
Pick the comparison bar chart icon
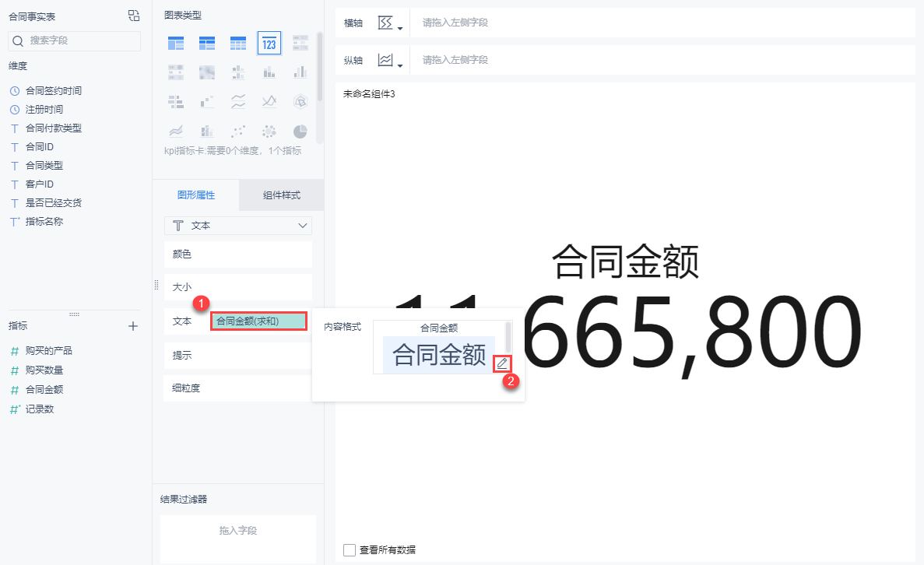[x=176, y=102]
